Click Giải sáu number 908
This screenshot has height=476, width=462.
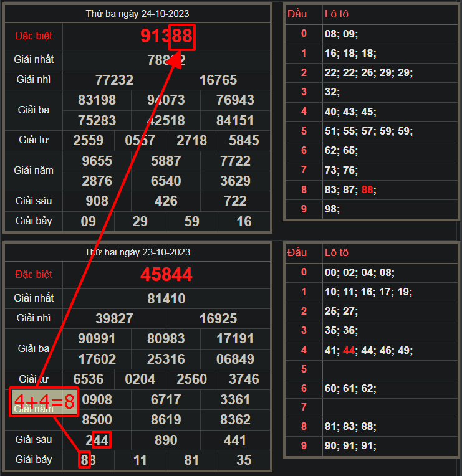[97, 201]
